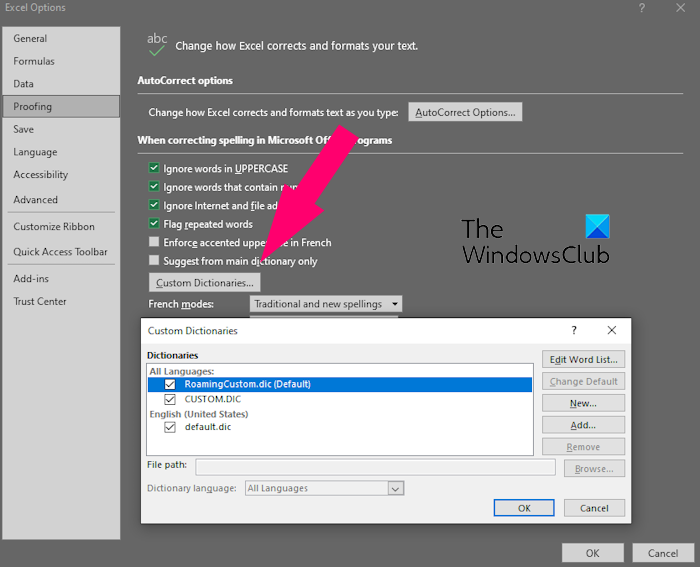Click the Excel Options help question mark
The image size is (700, 567).
[642, 8]
